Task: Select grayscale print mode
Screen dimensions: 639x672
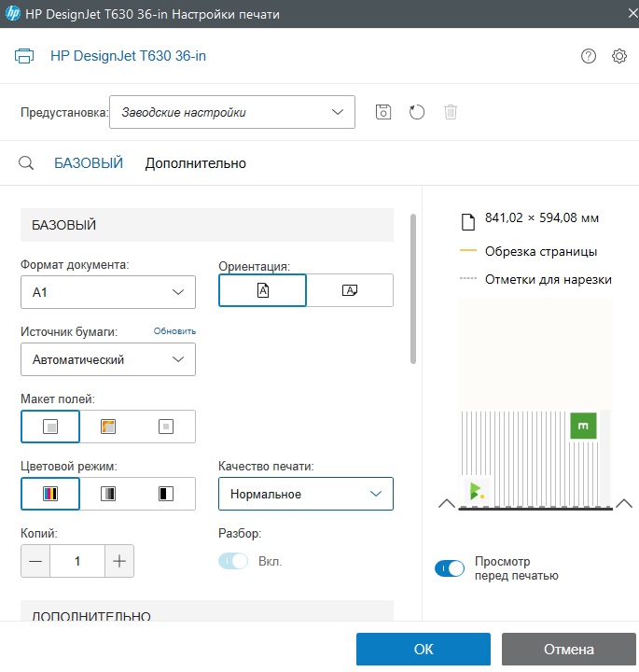Action: click(108, 494)
